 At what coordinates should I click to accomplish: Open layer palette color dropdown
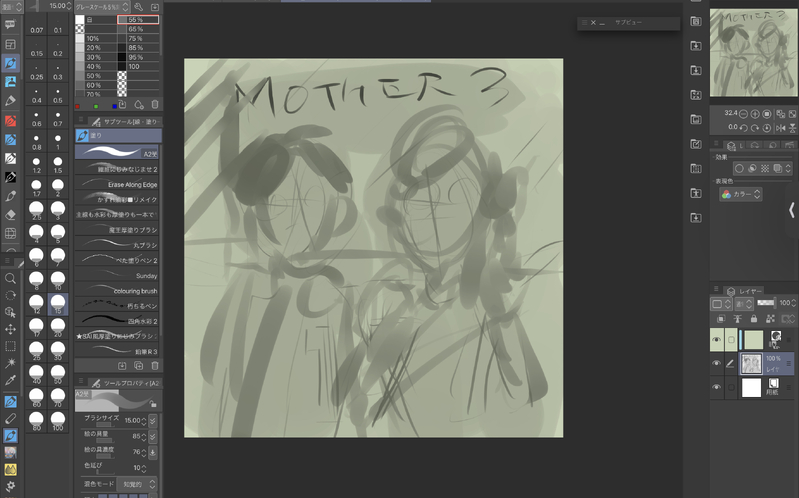[x=721, y=304]
